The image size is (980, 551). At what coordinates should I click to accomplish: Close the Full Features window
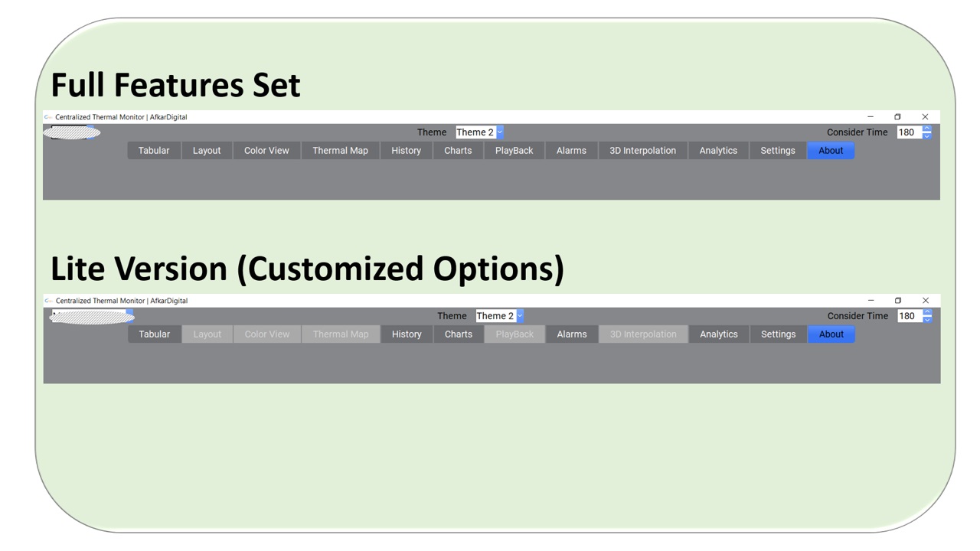925,117
